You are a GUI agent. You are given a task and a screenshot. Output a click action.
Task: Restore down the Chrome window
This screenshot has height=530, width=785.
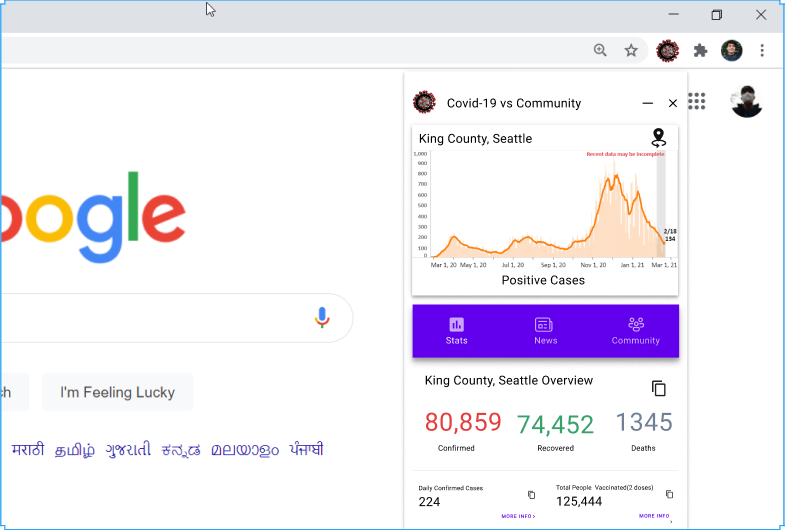coord(716,15)
